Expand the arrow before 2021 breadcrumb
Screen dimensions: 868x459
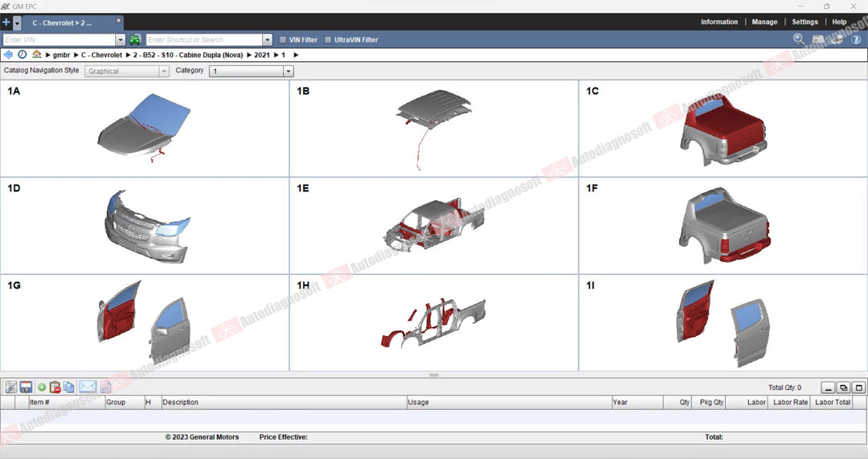tap(249, 55)
